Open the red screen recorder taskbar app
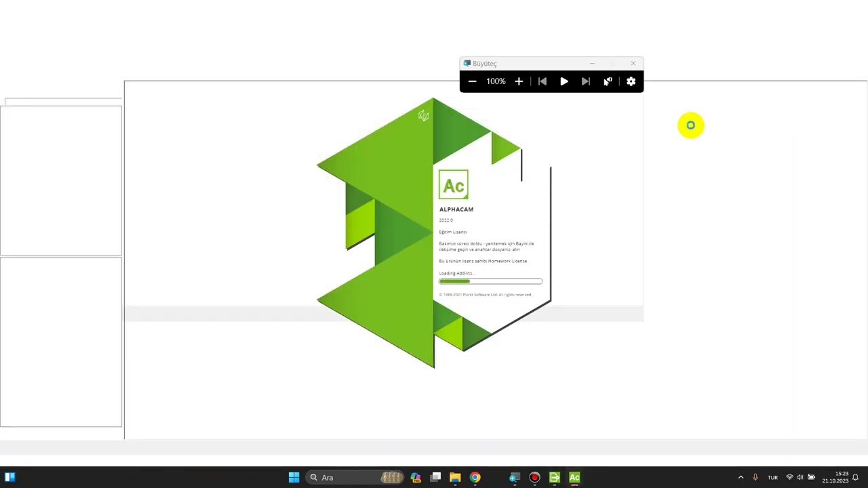The width and height of the screenshot is (868, 488). pos(534,477)
